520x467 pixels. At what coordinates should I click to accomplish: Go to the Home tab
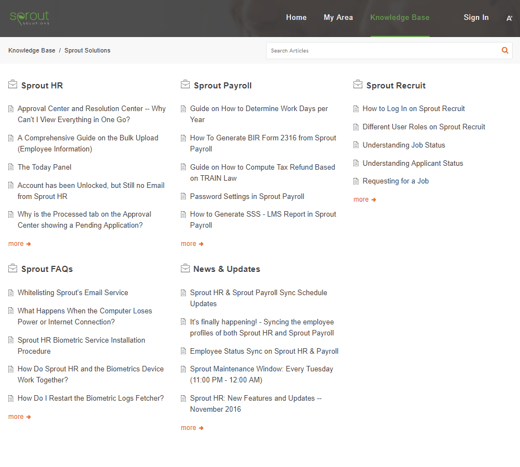(x=296, y=17)
